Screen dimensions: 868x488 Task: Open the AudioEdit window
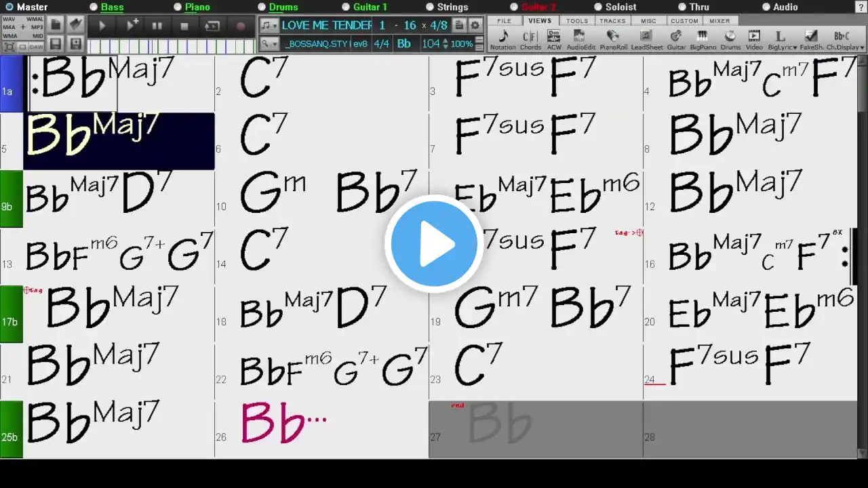click(580, 40)
